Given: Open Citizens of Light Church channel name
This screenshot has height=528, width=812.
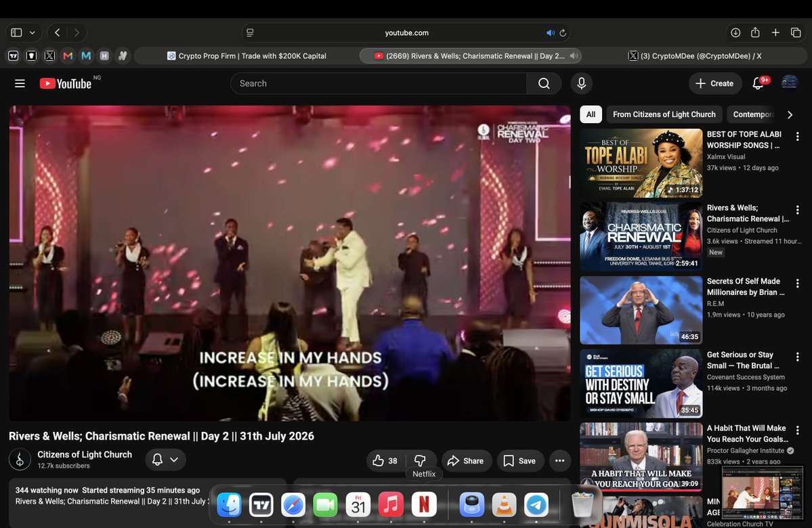Looking at the screenshot, I should click(85, 454).
